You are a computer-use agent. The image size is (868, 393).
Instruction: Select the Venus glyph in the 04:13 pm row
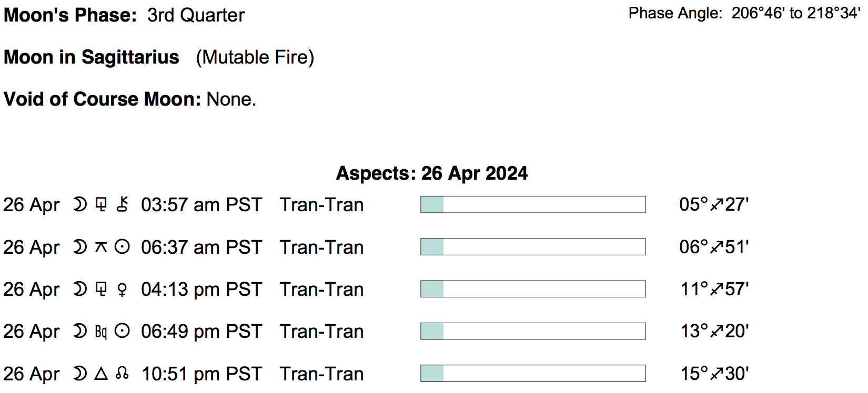pyautogui.click(x=122, y=289)
